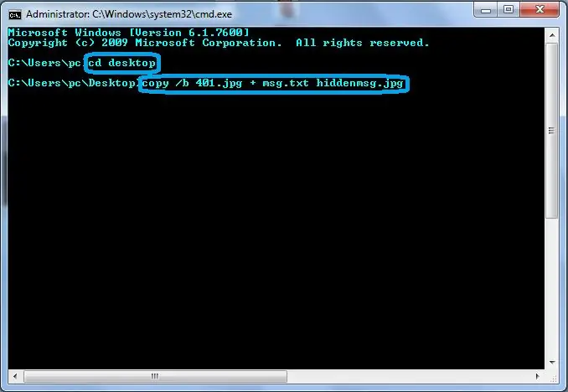Click empty horizontal scrollbar track right of thumb
Image resolution: width=568 pixels, height=392 pixels.
point(409,376)
